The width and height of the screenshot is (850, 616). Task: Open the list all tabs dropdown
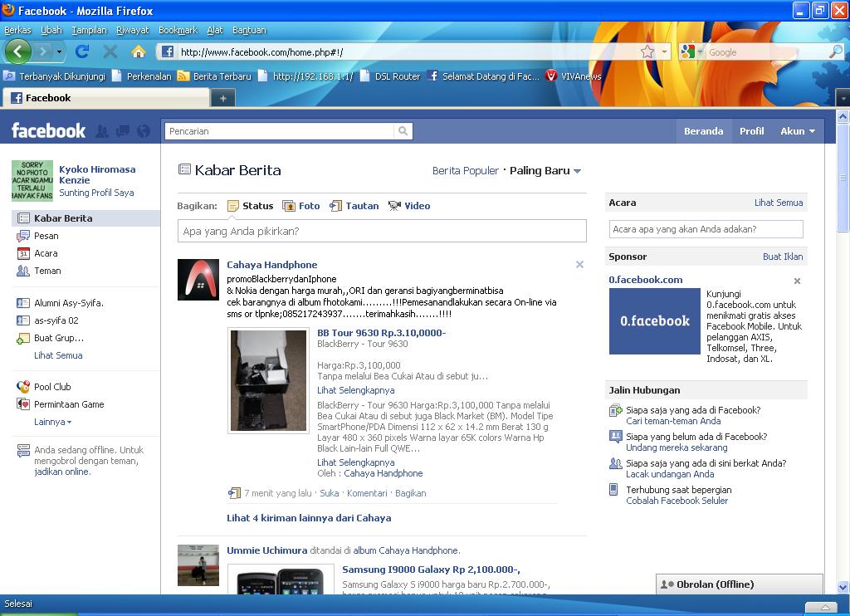coord(843,98)
